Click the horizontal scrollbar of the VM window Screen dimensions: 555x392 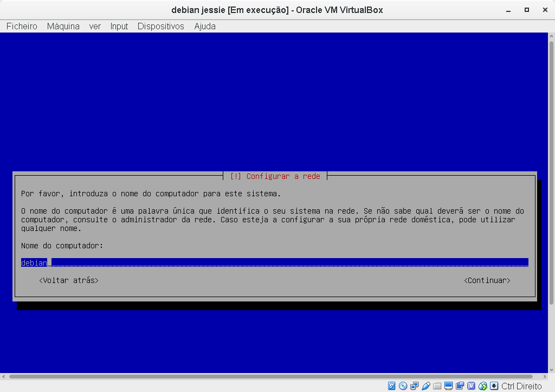click(271, 376)
